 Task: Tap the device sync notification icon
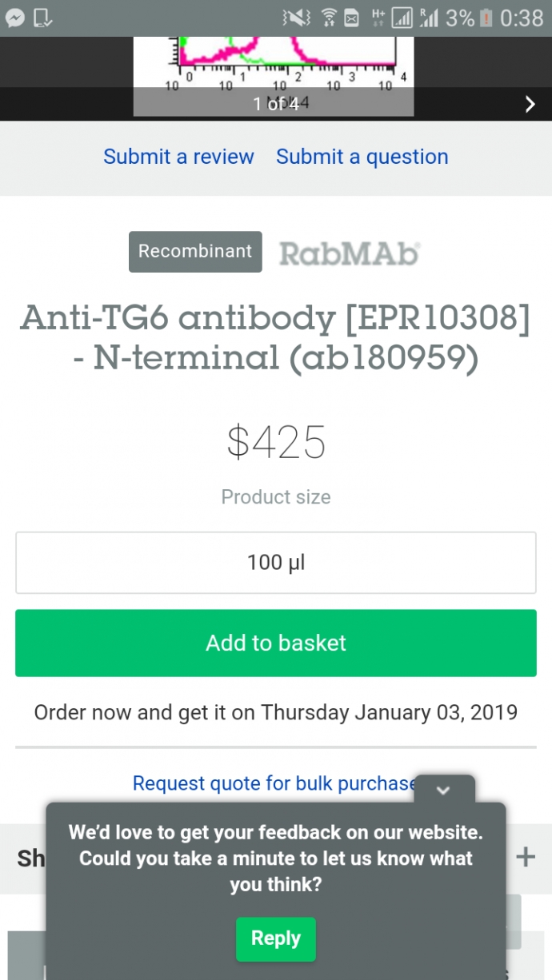click(x=43, y=18)
